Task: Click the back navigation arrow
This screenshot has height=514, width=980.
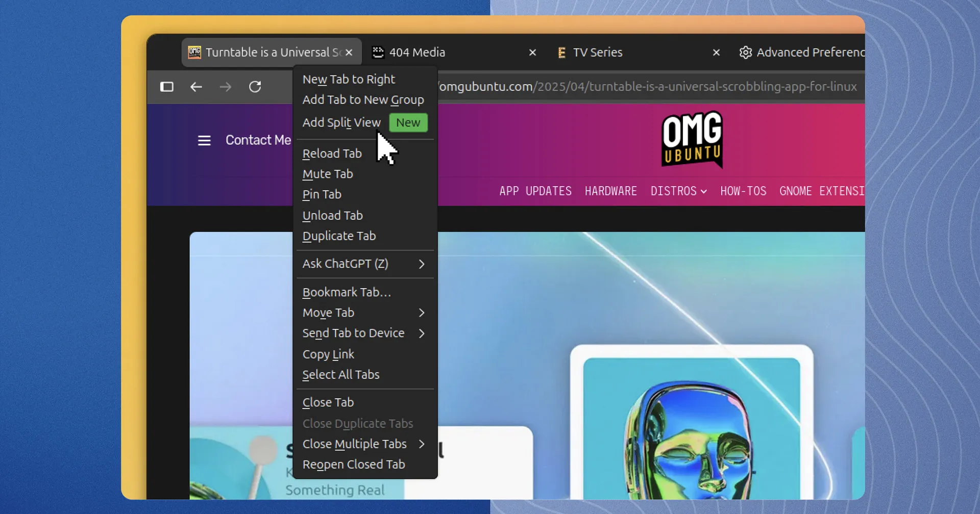Action: pyautogui.click(x=197, y=87)
